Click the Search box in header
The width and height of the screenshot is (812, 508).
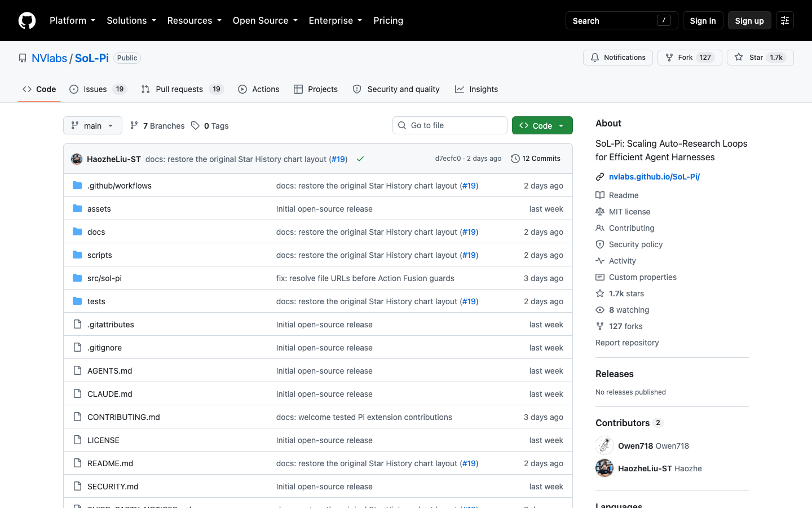(x=621, y=20)
